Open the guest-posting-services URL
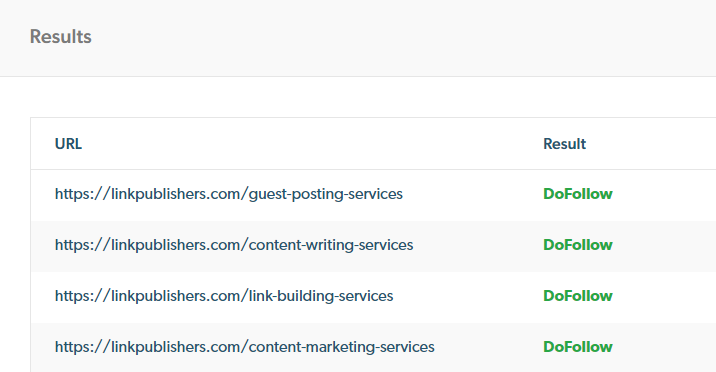 (x=229, y=194)
